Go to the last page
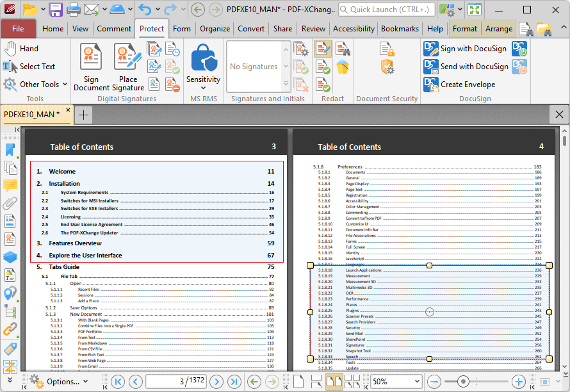 click(x=234, y=382)
